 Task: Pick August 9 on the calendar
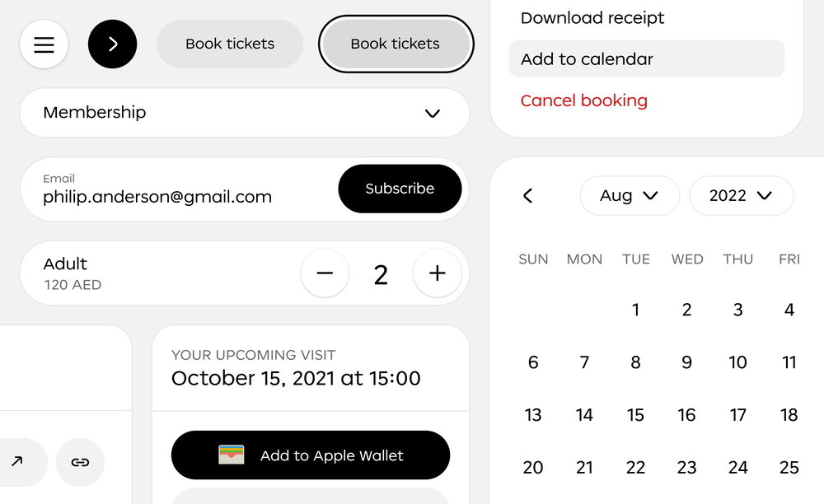[x=686, y=362]
